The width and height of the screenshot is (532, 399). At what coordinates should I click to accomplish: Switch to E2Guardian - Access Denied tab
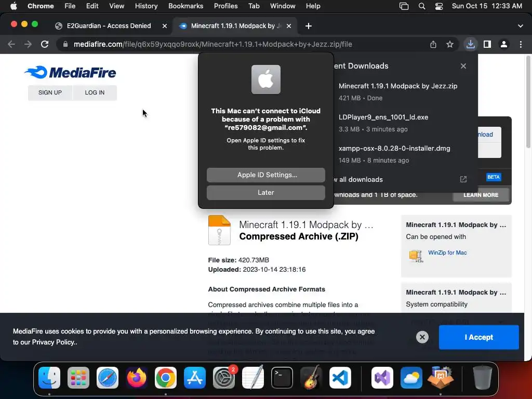click(109, 26)
